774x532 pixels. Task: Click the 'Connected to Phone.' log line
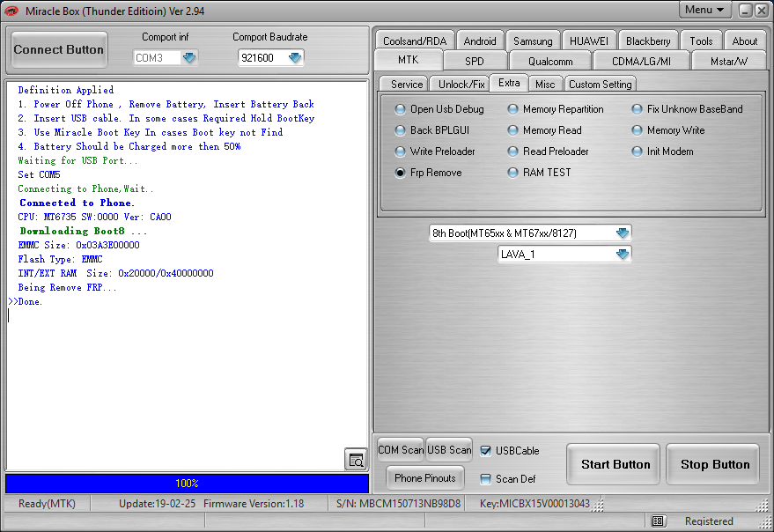(77, 203)
